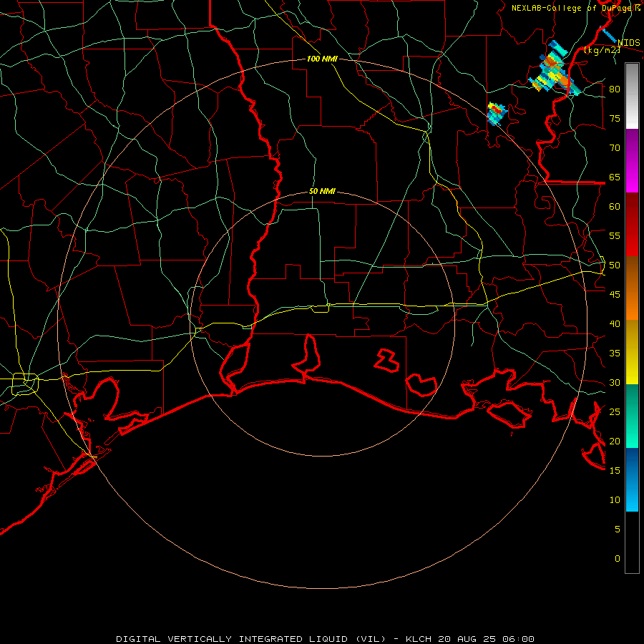The height and width of the screenshot is (644, 644).
Task: Click the 5 value on the scale
Action: point(618,530)
